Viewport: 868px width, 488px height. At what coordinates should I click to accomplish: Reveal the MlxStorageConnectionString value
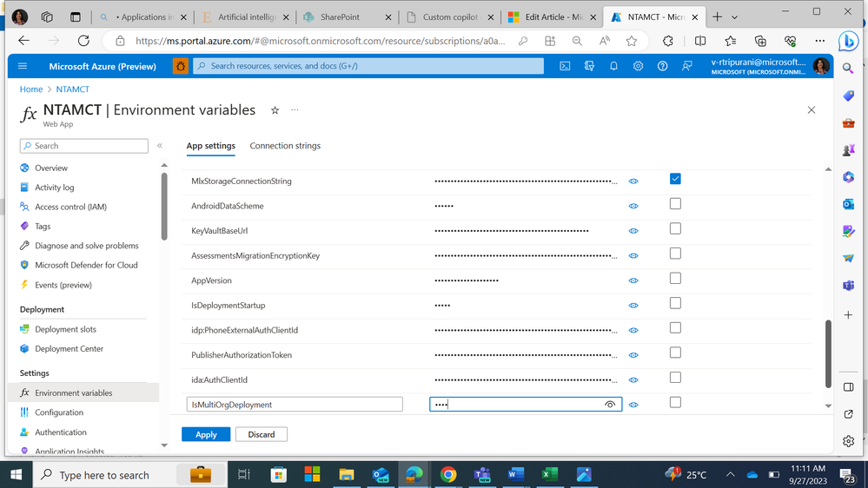[x=633, y=181]
